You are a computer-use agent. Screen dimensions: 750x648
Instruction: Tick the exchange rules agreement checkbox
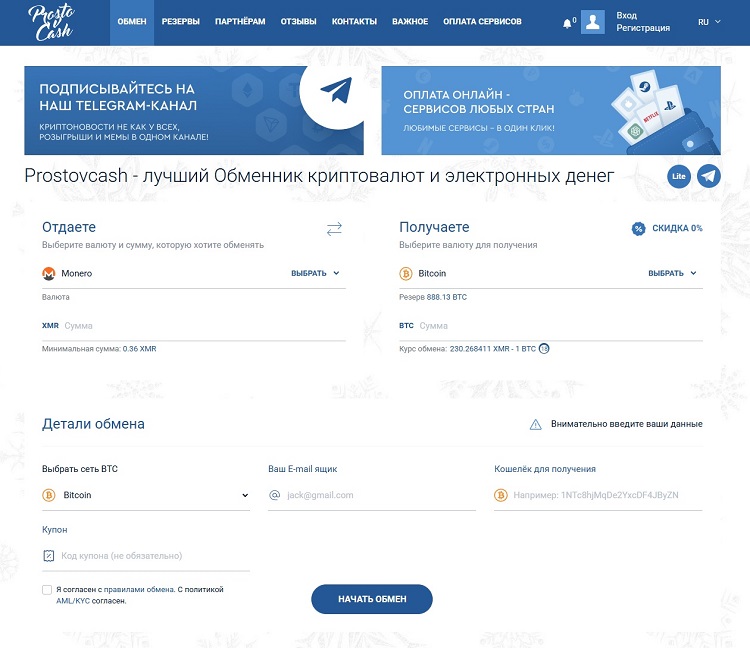coord(47,590)
